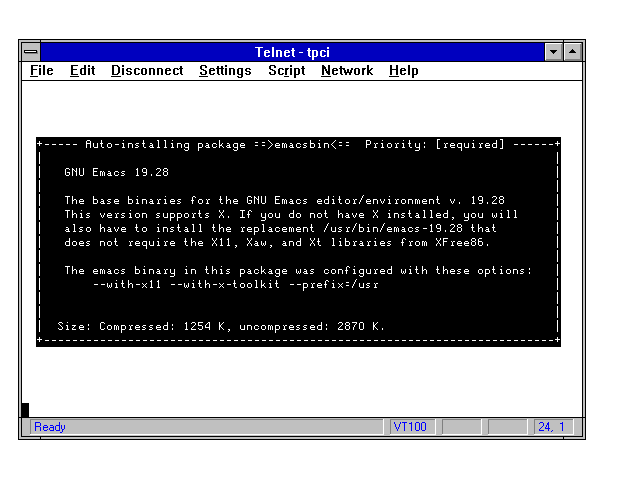Screen dimensions: 640x480
Task: Open the Script menu
Action: click(286, 71)
